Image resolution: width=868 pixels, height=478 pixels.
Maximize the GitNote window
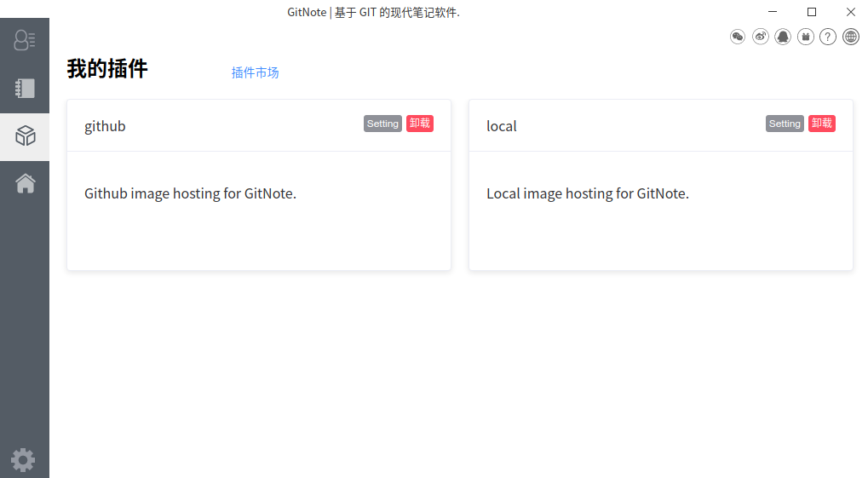(x=812, y=12)
